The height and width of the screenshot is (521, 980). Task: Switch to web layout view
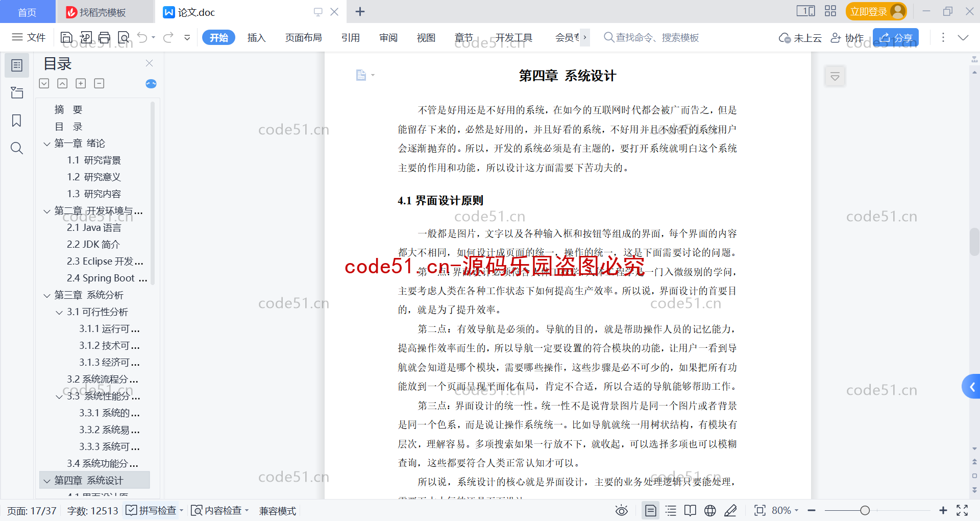(x=710, y=510)
